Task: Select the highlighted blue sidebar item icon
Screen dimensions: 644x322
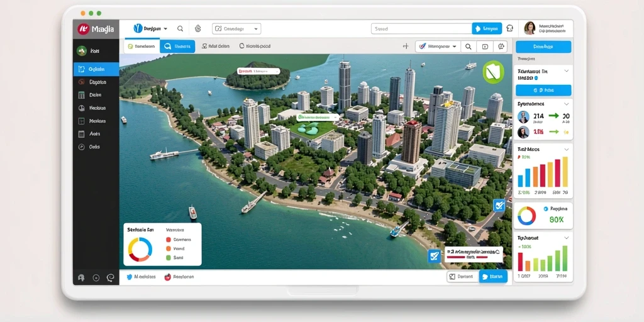Action: coord(81,69)
